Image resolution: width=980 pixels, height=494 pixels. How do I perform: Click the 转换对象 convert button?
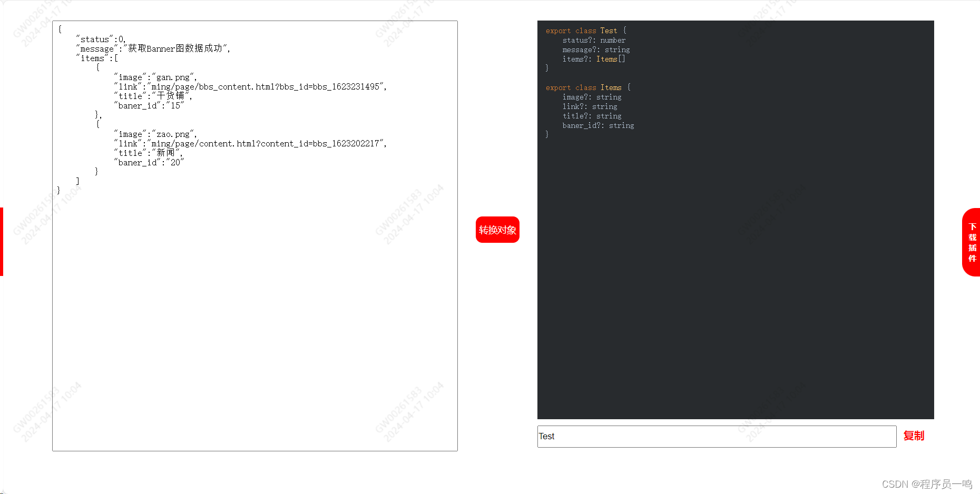point(497,230)
